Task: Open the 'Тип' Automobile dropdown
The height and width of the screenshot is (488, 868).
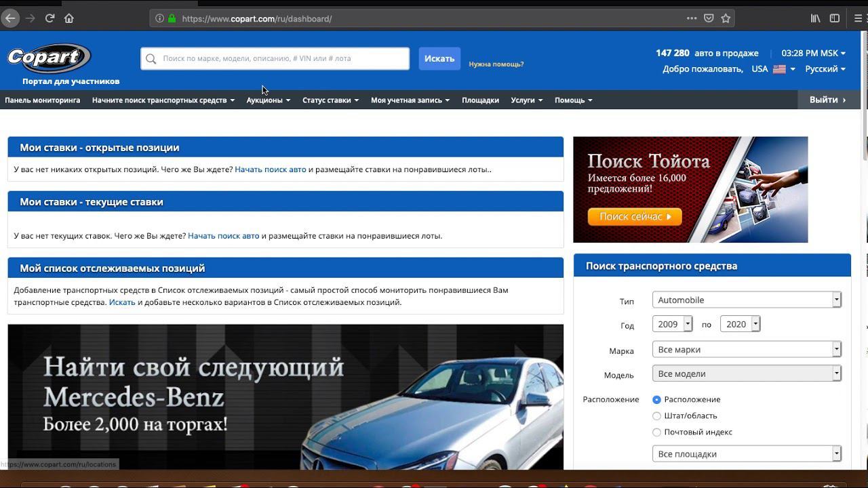Action: tap(747, 300)
